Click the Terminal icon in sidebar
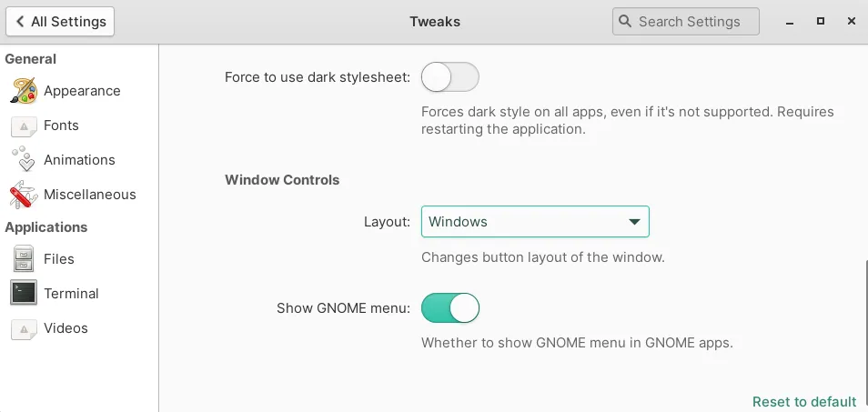Viewport: 868px width, 412px height. pos(24,294)
